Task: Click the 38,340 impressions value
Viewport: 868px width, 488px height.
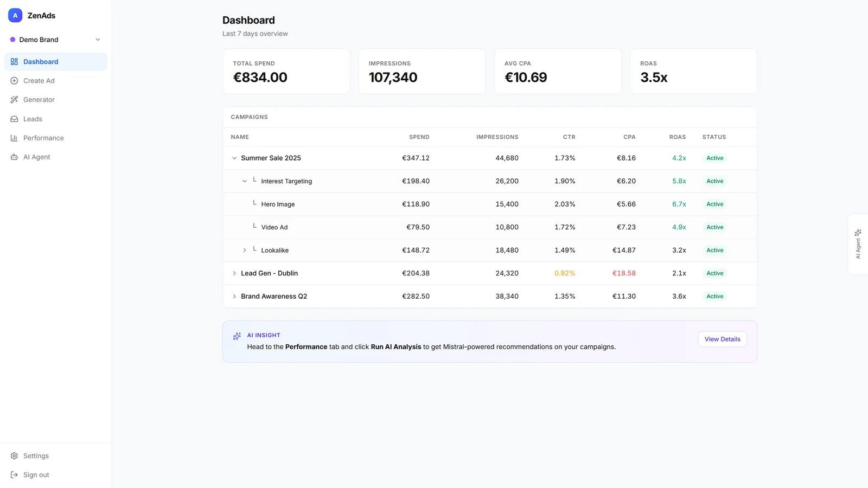Action: [507, 297]
